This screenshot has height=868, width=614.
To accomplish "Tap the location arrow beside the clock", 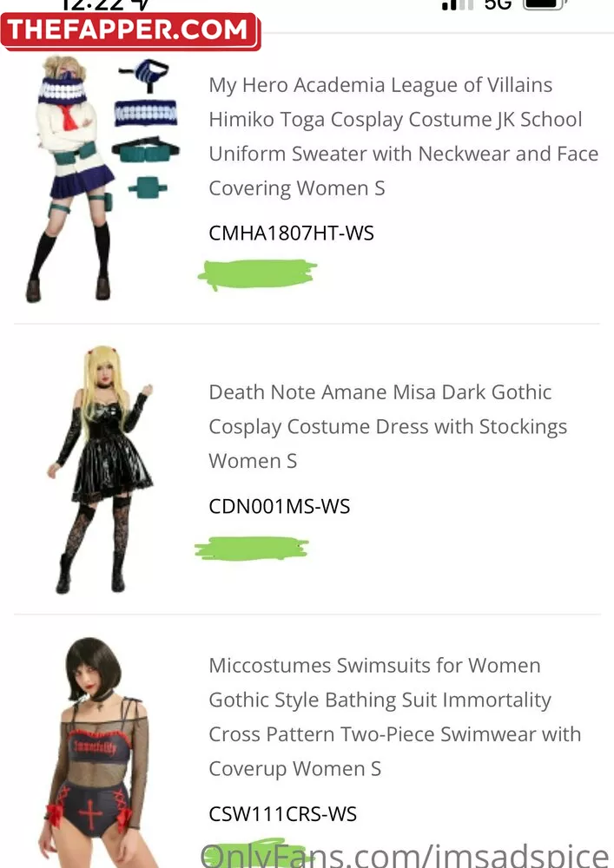I will coord(142,4).
